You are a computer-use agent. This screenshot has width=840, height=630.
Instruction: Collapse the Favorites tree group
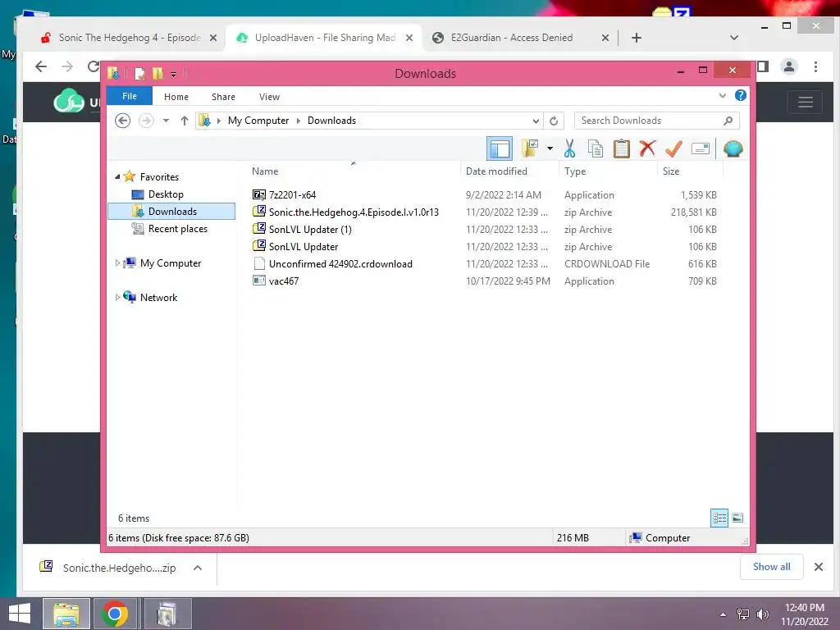(x=117, y=176)
